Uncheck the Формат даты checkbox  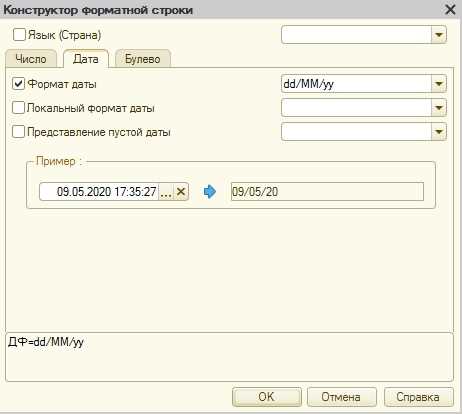(x=18, y=83)
